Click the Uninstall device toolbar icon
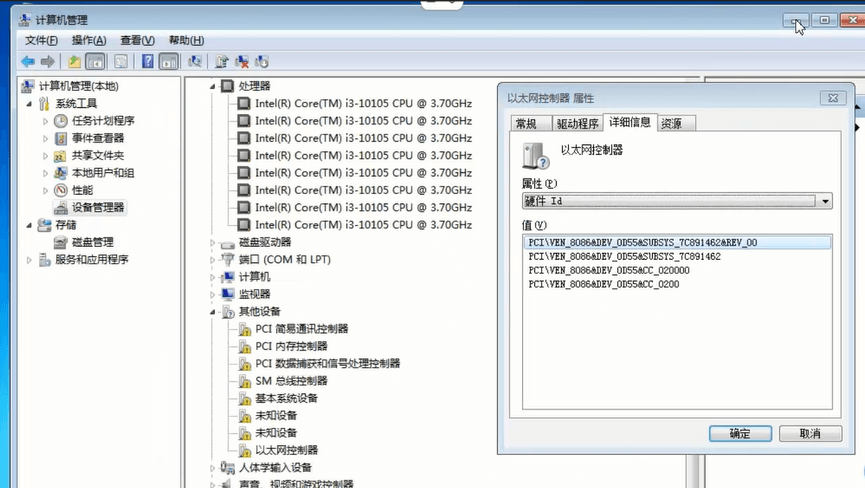 pos(242,62)
